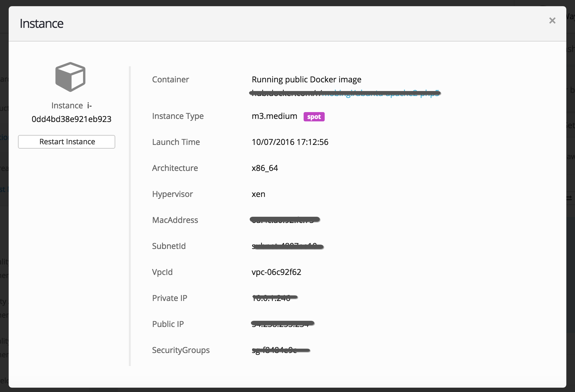The width and height of the screenshot is (575, 392).
Task: Click the launch time 10/07/2016 17:12:56
Action: (290, 142)
